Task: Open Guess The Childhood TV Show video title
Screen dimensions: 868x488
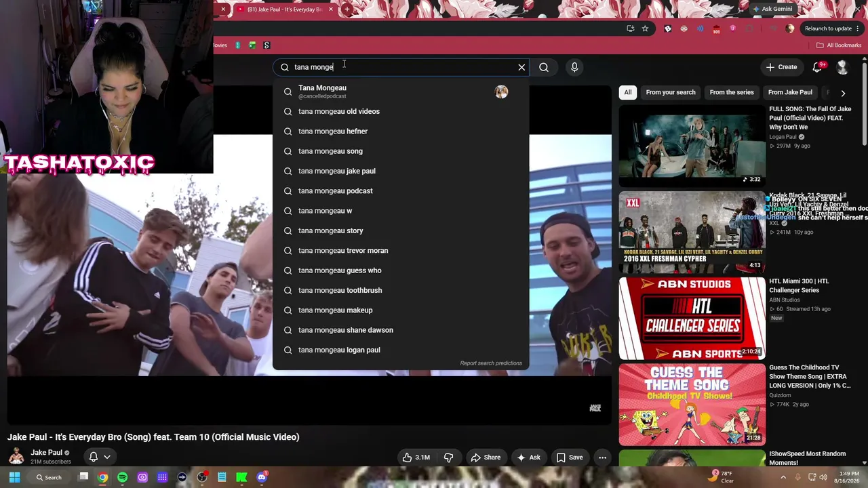Action: coord(810,376)
